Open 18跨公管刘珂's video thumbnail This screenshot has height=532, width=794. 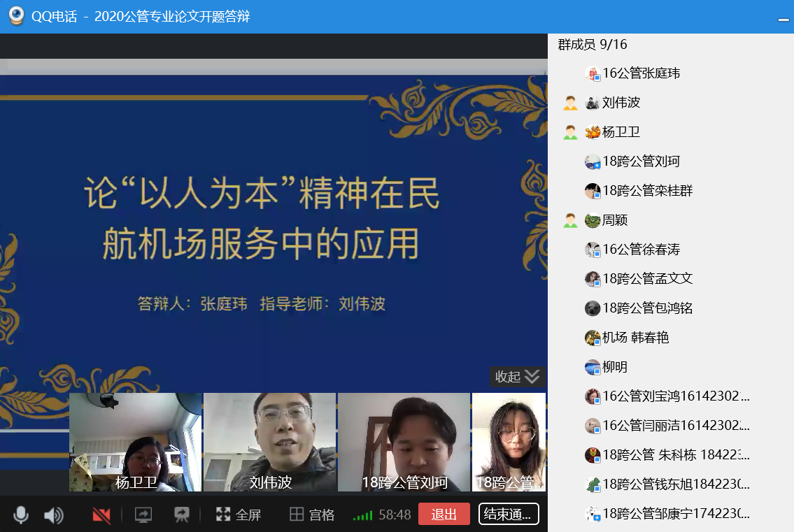click(404, 442)
